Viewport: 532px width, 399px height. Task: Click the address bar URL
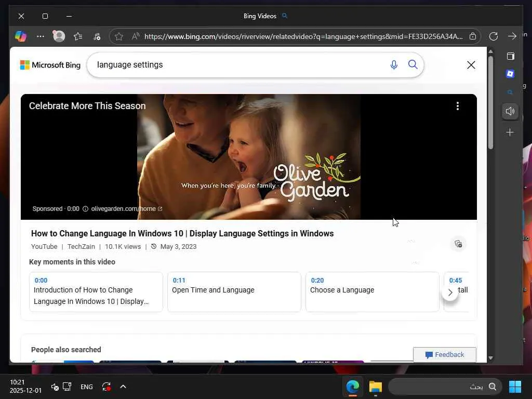(303, 36)
